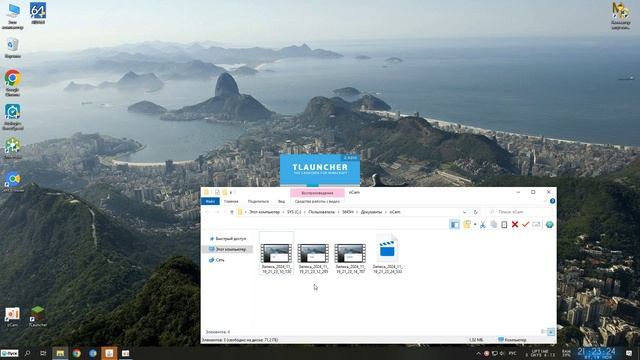This screenshot has width=640, height=360.
Task: Select oCam desktop shortcut
Action: coord(12,317)
